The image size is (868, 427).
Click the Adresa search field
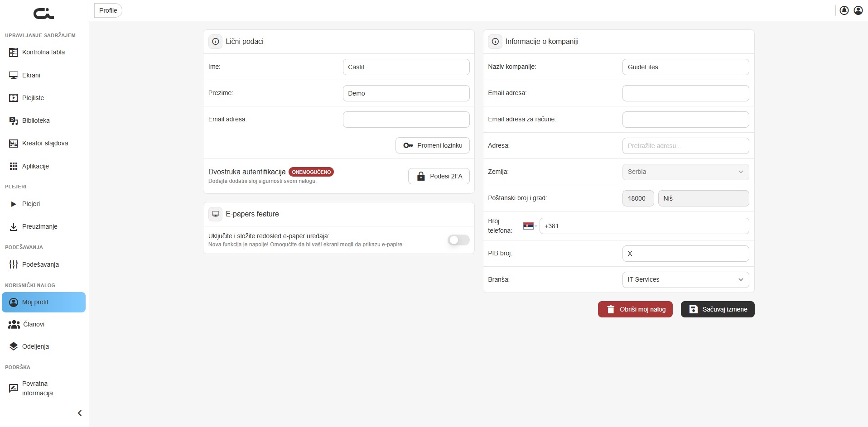click(x=685, y=146)
